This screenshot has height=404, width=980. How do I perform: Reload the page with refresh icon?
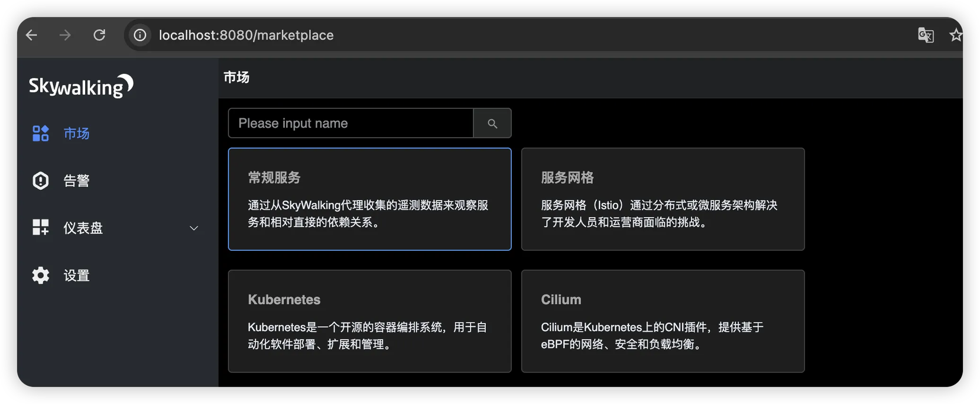click(99, 35)
